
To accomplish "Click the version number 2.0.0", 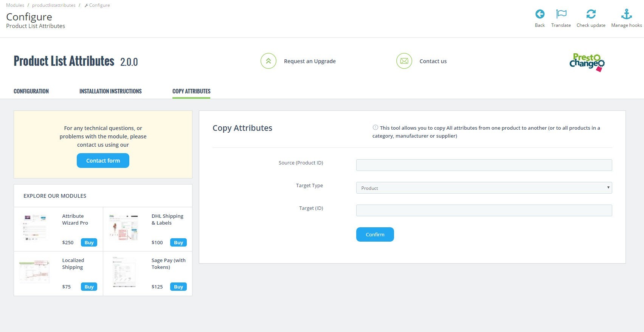I will pyautogui.click(x=129, y=62).
